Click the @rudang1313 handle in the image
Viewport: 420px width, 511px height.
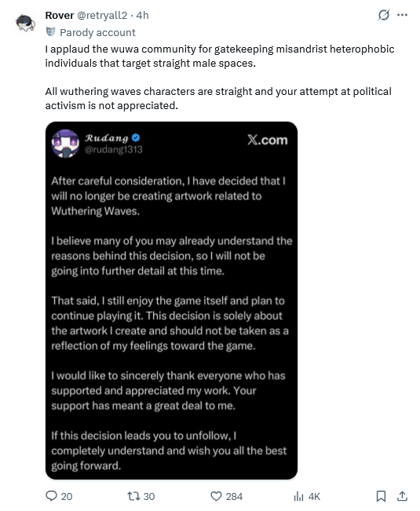114,150
